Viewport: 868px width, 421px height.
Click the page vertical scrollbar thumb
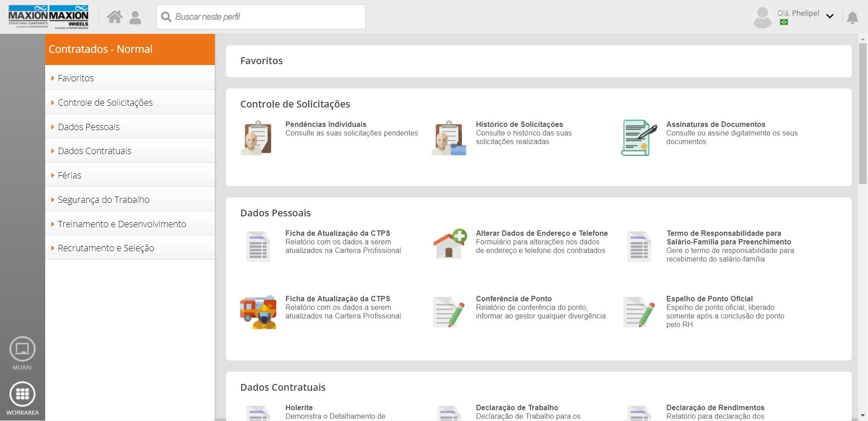(863, 113)
